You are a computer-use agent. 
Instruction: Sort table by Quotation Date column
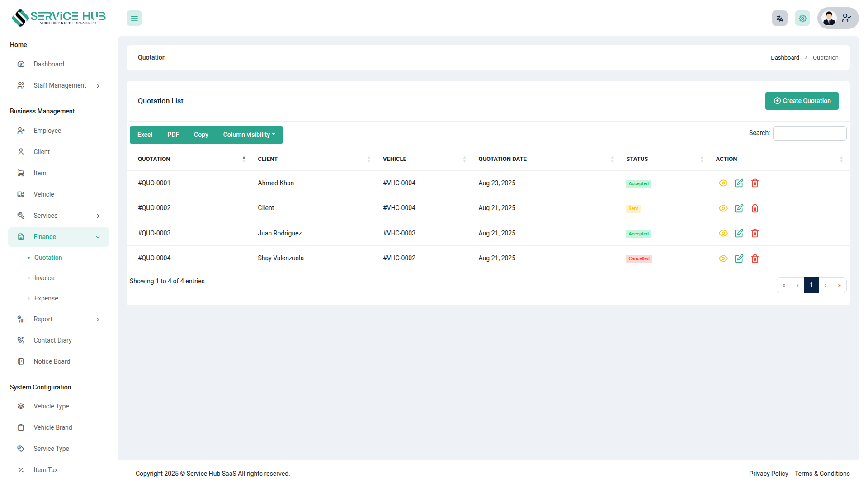[x=502, y=159]
